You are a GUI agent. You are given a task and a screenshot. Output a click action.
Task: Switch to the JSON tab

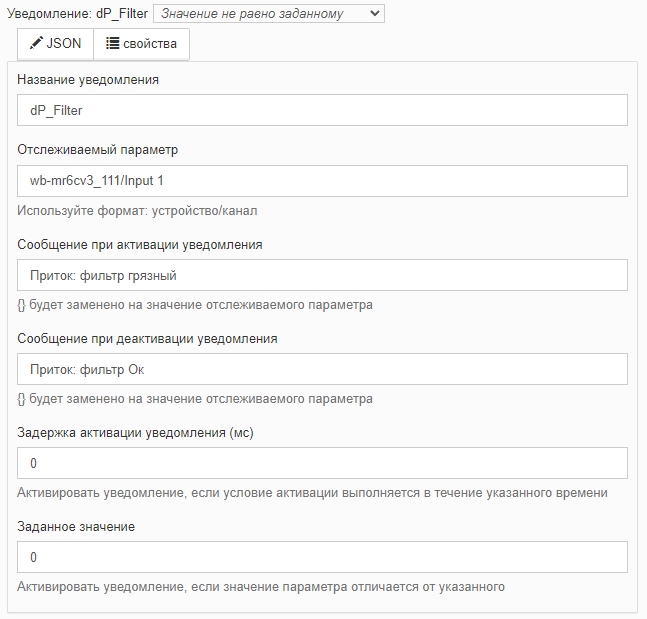coord(55,44)
